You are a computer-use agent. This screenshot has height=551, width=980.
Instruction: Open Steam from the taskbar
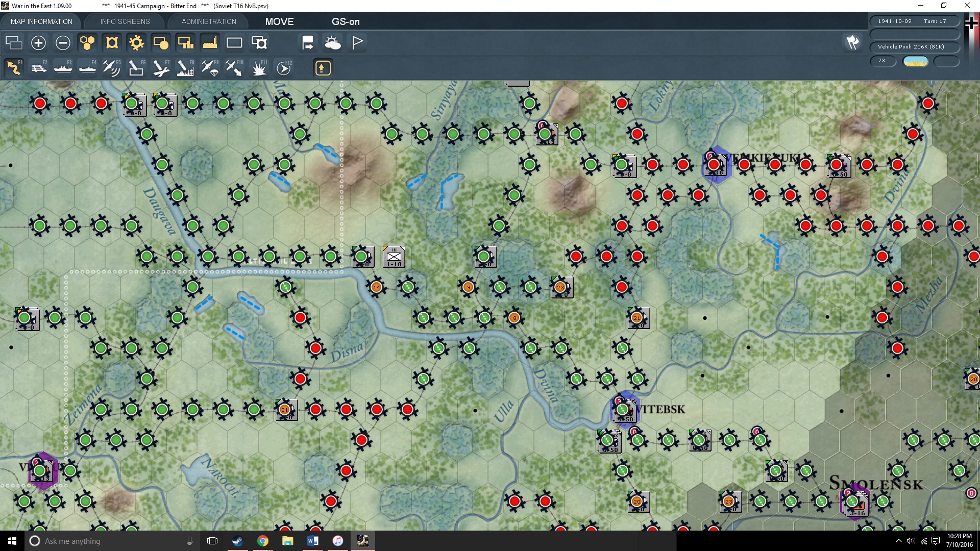[x=237, y=541]
